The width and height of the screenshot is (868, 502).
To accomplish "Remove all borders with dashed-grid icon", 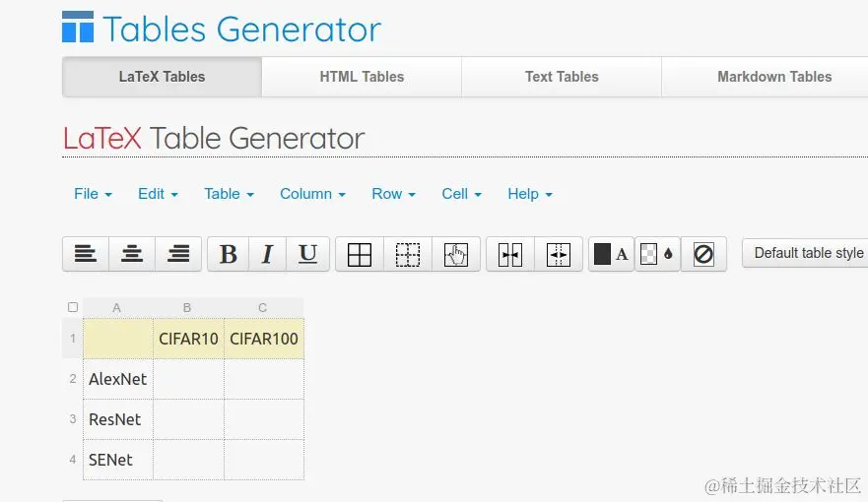I will click(x=408, y=254).
